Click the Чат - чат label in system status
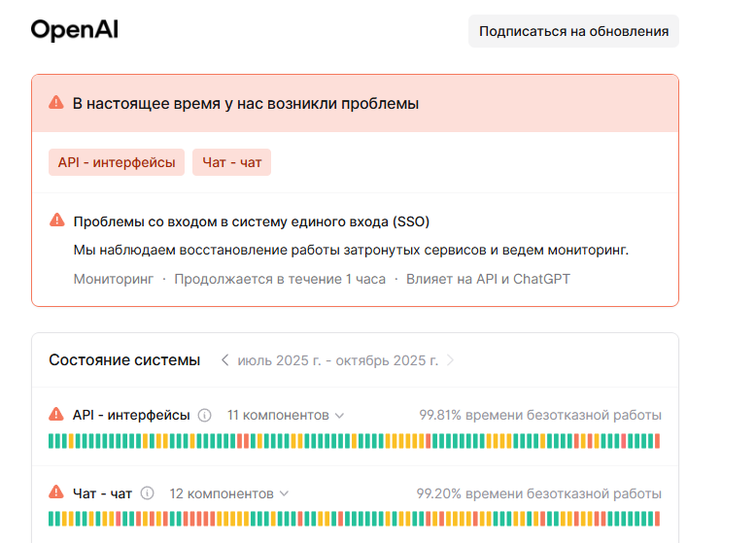756x543 pixels. click(102, 493)
